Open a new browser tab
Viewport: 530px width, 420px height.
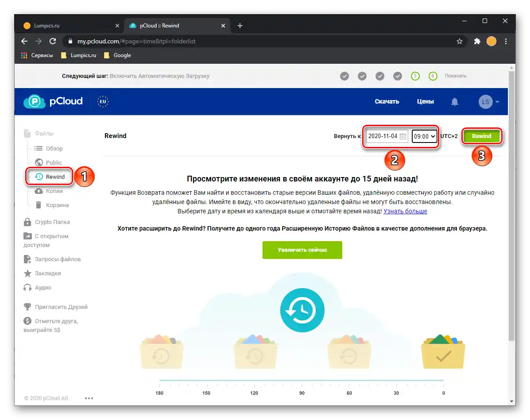pos(240,26)
